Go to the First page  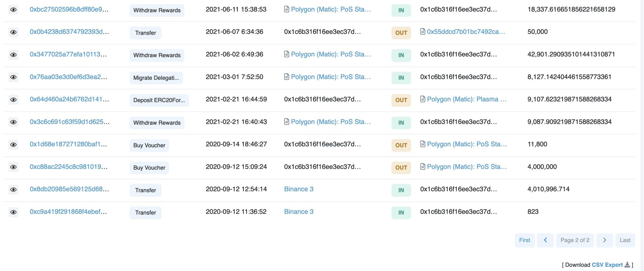click(x=525, y=240)
